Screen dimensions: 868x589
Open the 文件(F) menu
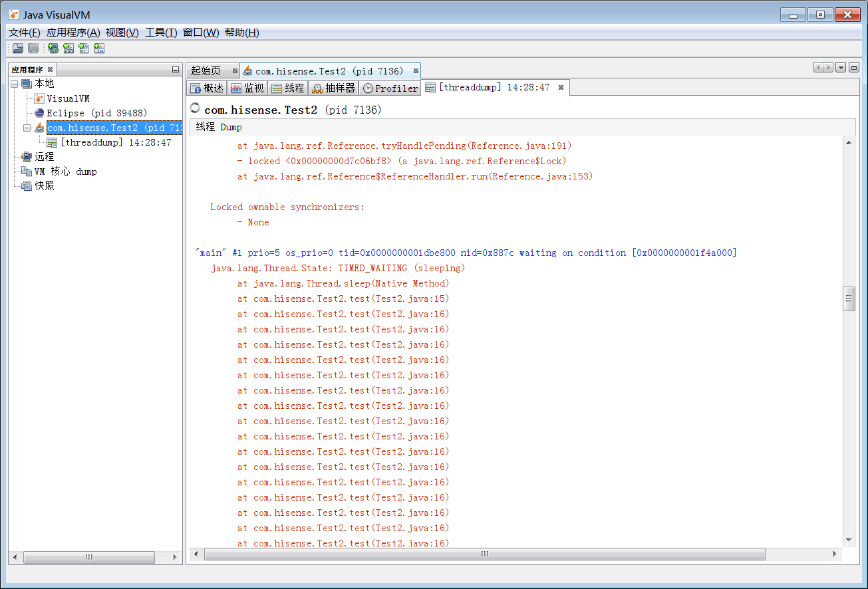[25, 33]
